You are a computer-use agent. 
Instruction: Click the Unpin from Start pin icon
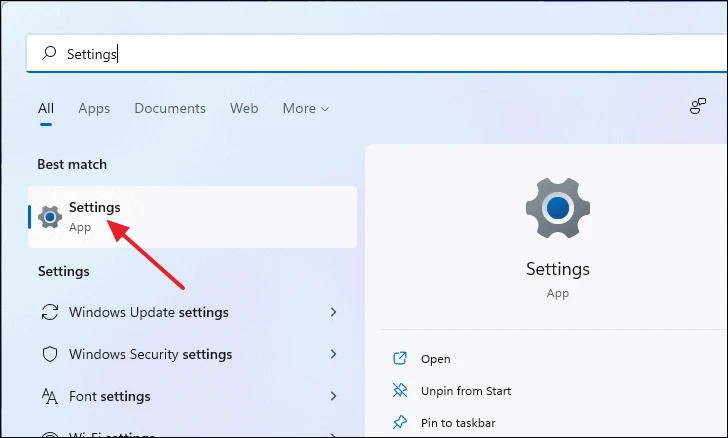[x=400, y=390]
